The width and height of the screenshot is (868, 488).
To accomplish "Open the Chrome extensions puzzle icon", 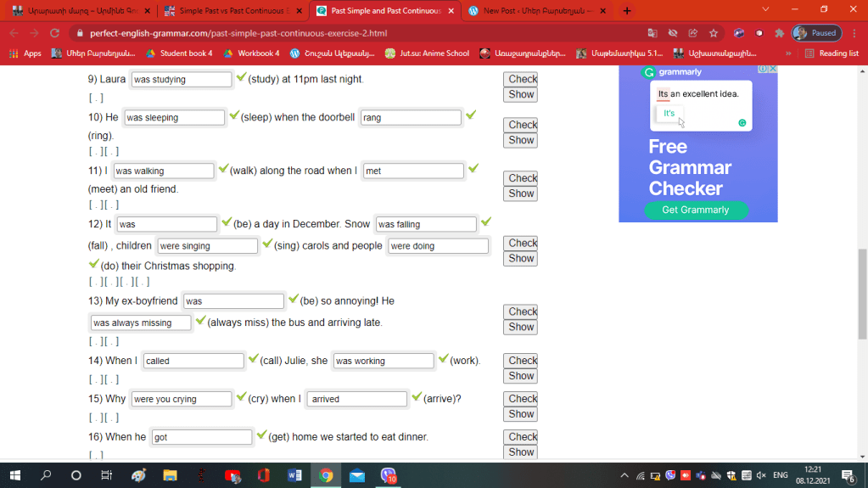I will (x=779, y=33).
